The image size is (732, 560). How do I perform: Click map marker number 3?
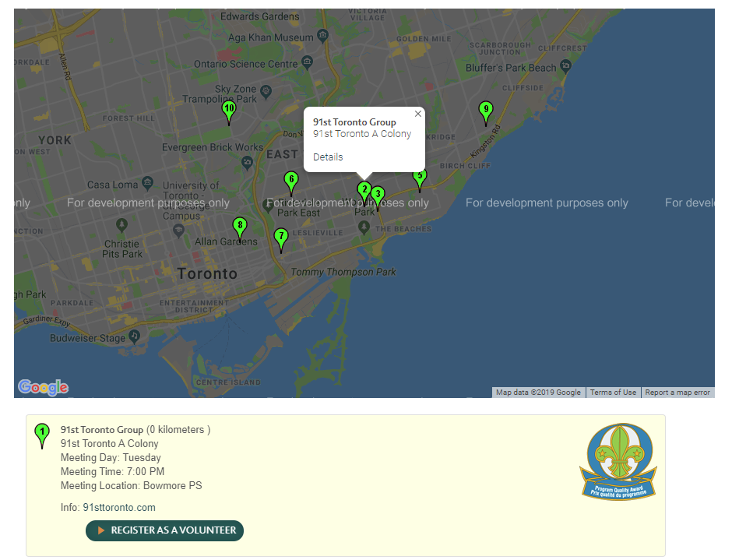(x=378, y=198)
